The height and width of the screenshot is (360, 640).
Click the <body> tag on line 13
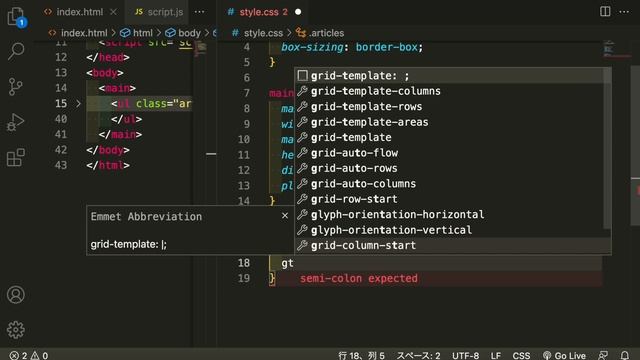[x=104, y=73]
